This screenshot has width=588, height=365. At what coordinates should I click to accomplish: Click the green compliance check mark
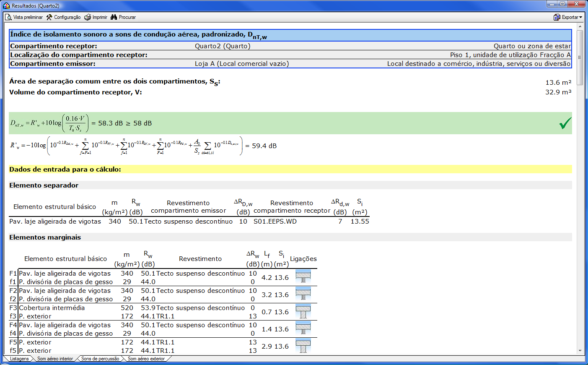point(565,123)
